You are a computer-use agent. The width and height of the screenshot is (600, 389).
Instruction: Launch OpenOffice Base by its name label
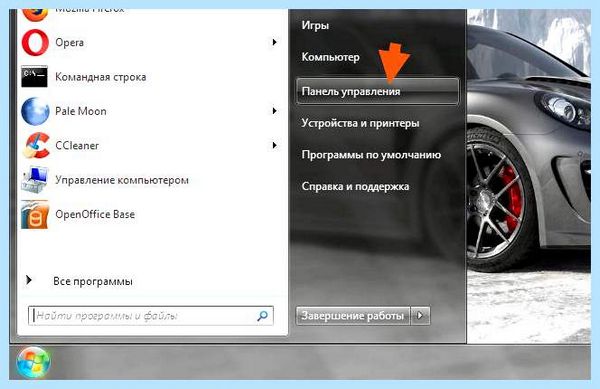click(95, 214)
